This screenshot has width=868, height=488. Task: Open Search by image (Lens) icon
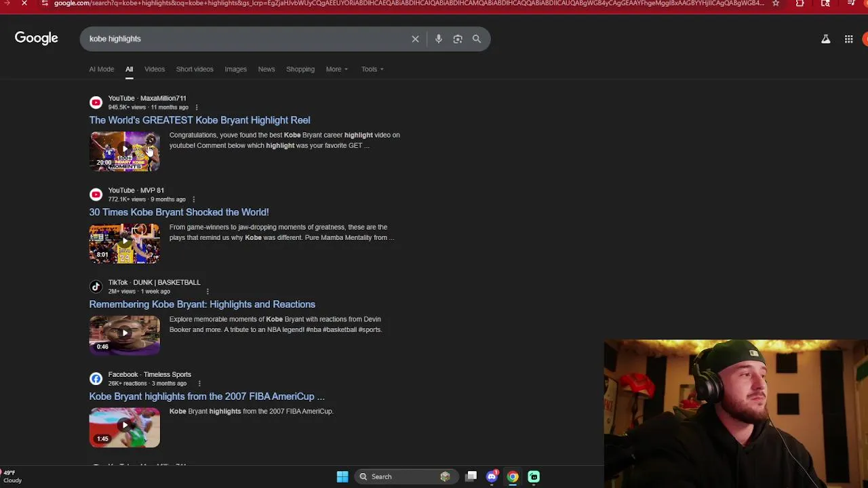coord(458,39)
